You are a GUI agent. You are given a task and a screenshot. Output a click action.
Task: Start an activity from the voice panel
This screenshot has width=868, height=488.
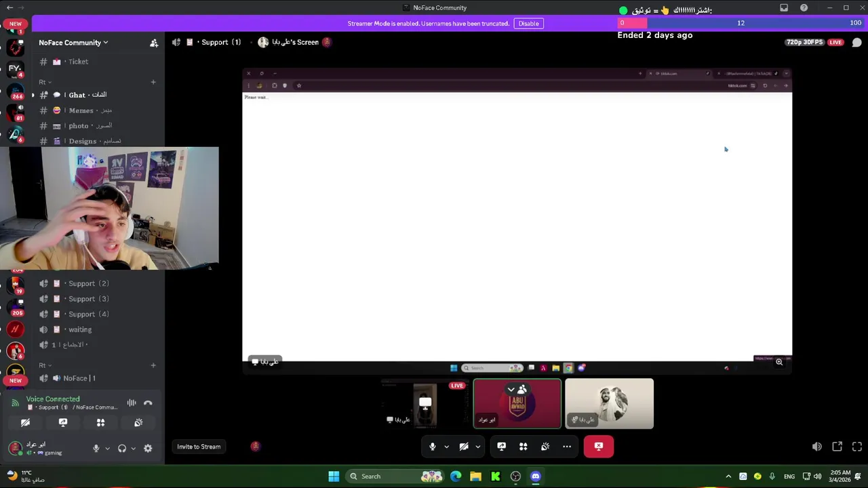pyautogui.click(x=100, y=422)
